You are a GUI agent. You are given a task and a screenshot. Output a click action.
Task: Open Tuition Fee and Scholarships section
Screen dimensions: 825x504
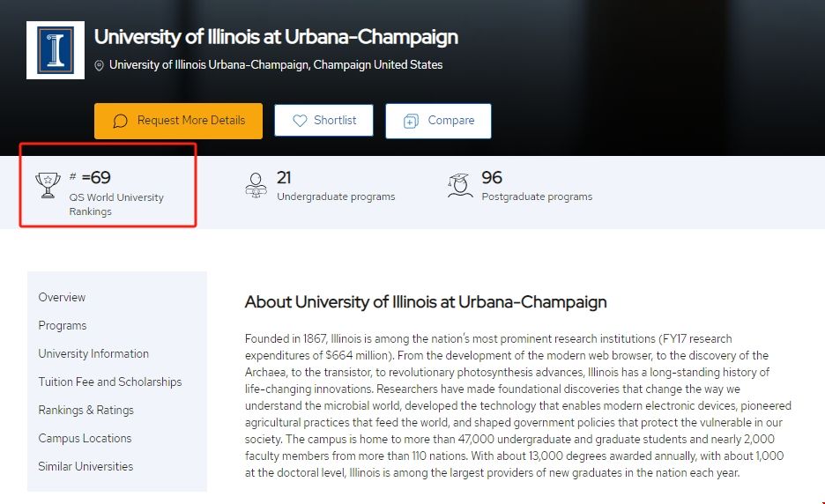(x=110, y=382)
